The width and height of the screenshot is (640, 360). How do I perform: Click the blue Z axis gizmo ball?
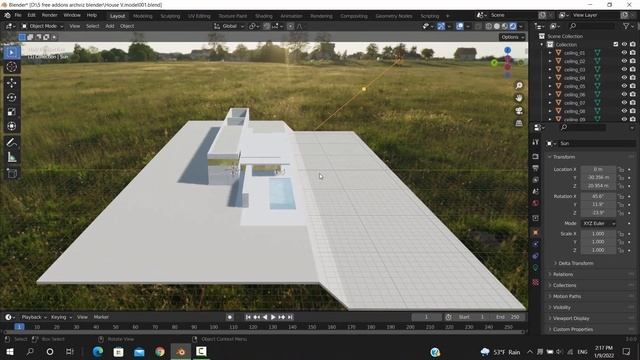[507, 50]
